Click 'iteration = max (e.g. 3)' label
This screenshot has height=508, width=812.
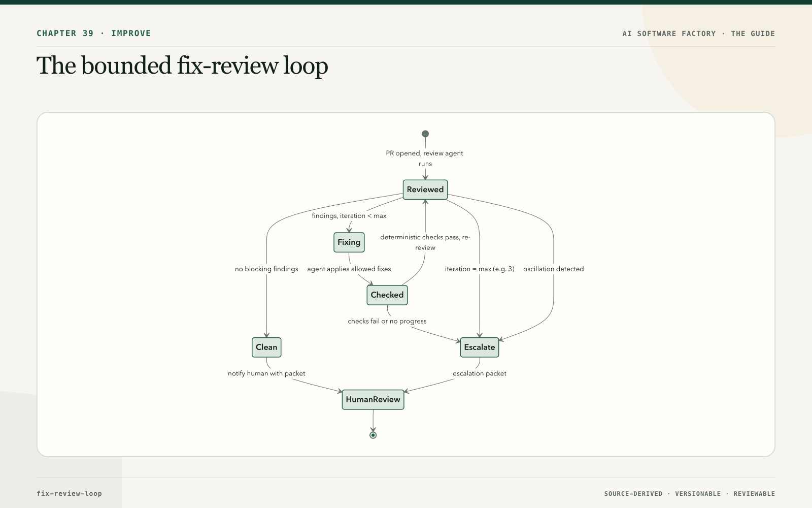[x=480, y=269]
